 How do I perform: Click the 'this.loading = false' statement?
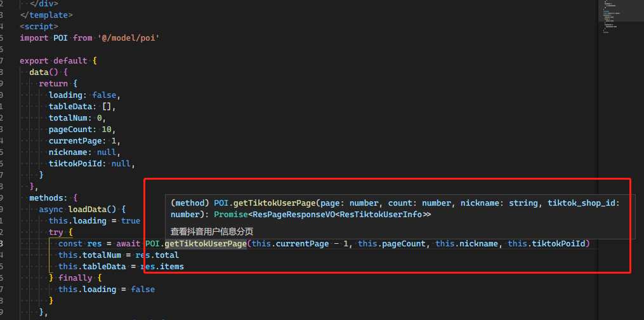(107, 289)
